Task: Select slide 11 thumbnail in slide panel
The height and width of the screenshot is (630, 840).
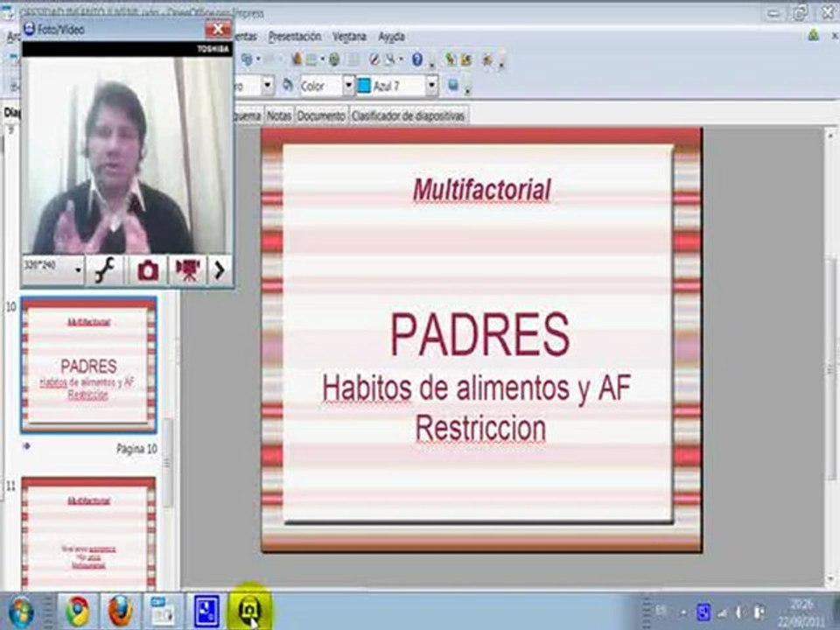Action: click(x=89, y=534)
